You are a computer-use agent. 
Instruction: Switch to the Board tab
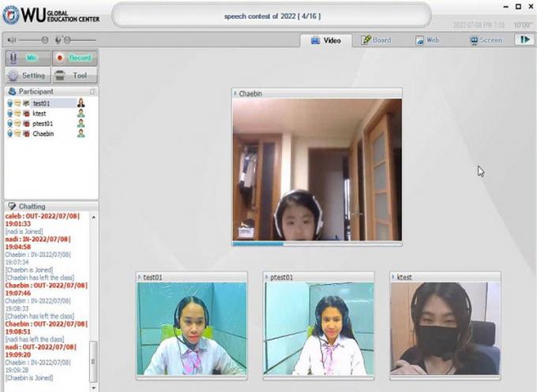click(377, 39)
